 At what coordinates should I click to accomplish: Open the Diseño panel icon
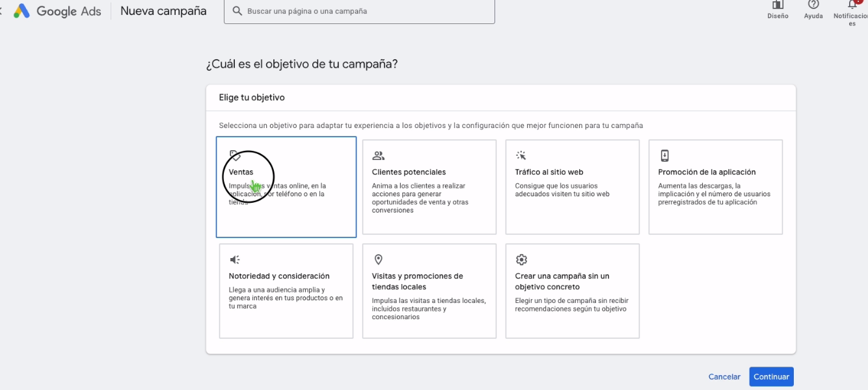click(x=778, y=5)
